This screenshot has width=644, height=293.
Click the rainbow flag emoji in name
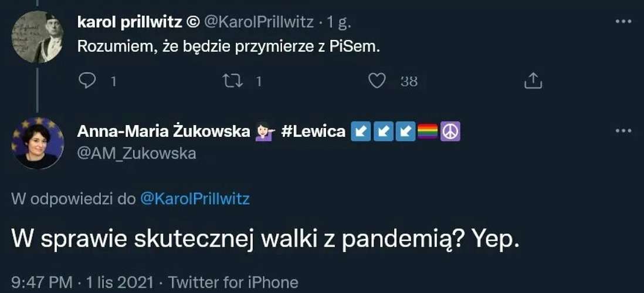click(x=428, y=132)
